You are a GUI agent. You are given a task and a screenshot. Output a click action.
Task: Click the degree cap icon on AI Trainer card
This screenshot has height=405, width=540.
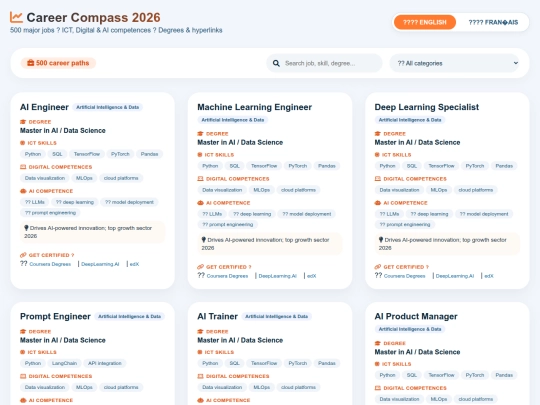[x=200, y=332]
